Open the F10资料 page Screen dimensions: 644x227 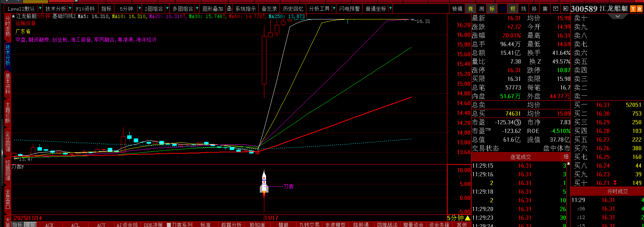[x=85, y=9]
